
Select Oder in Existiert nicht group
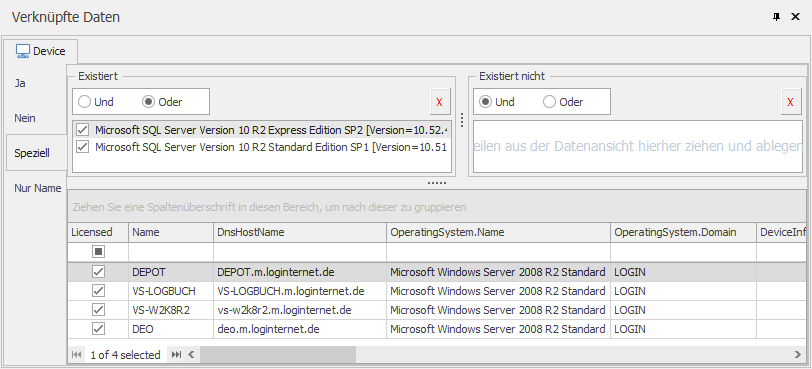[563, 102]
